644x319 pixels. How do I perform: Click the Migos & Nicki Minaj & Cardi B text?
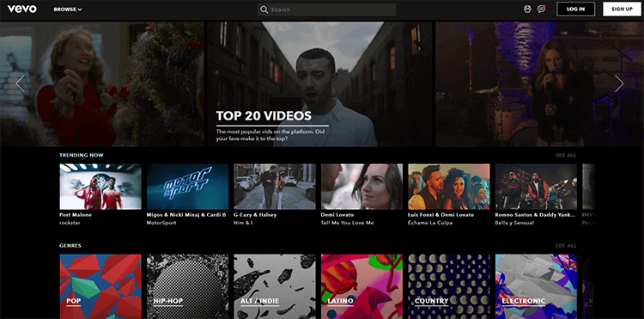tap(186, 215)
